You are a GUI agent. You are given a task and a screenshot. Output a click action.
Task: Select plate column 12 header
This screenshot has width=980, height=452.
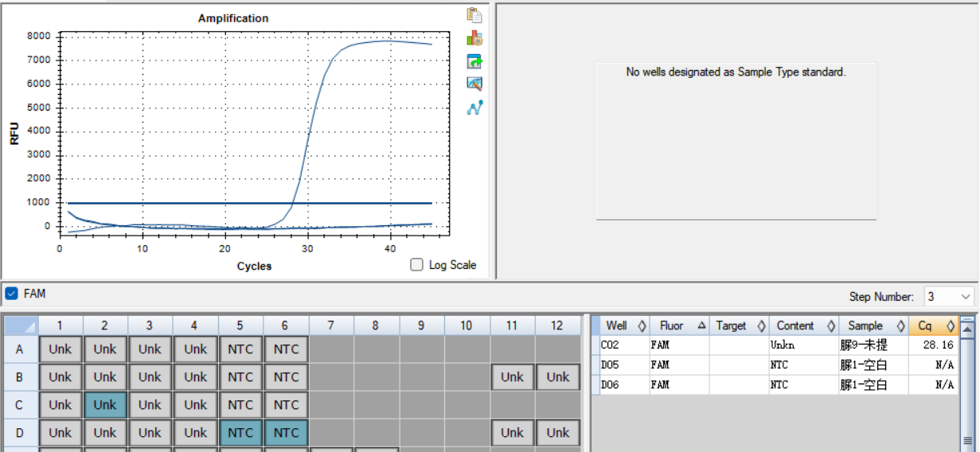point(557,325)
